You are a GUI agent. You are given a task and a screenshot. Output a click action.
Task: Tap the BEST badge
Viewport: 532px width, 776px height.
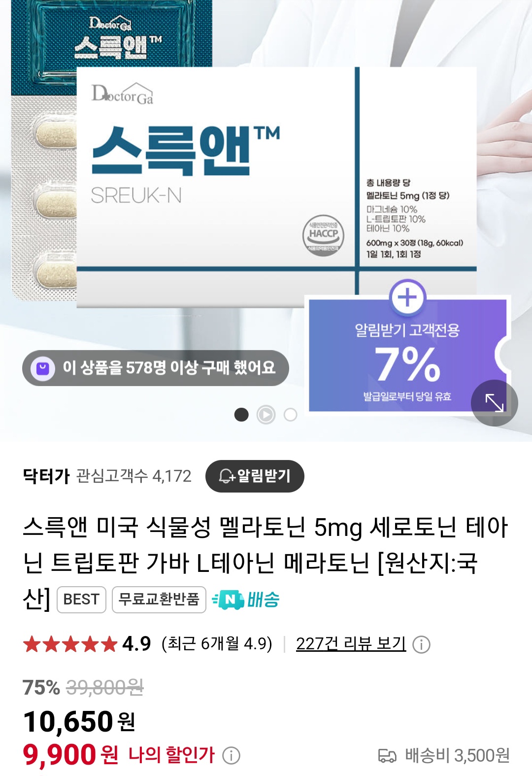coord(81,600)
